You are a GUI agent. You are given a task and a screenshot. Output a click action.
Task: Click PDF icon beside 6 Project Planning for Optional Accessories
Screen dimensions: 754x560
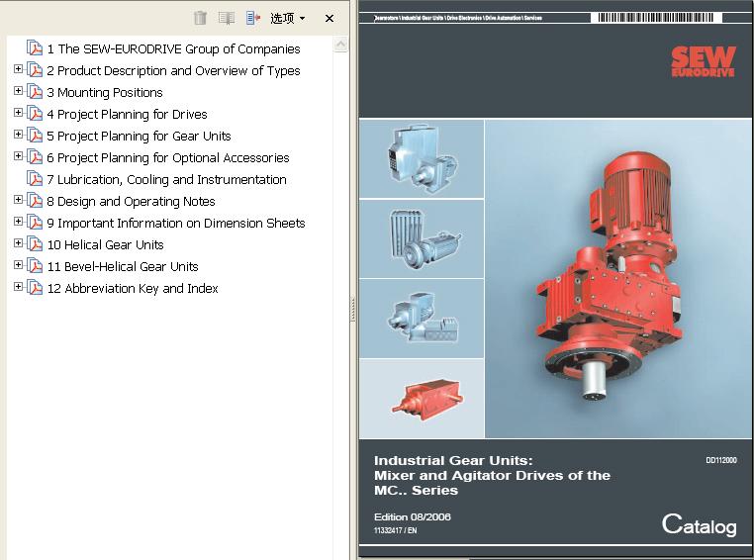(35, 157)
